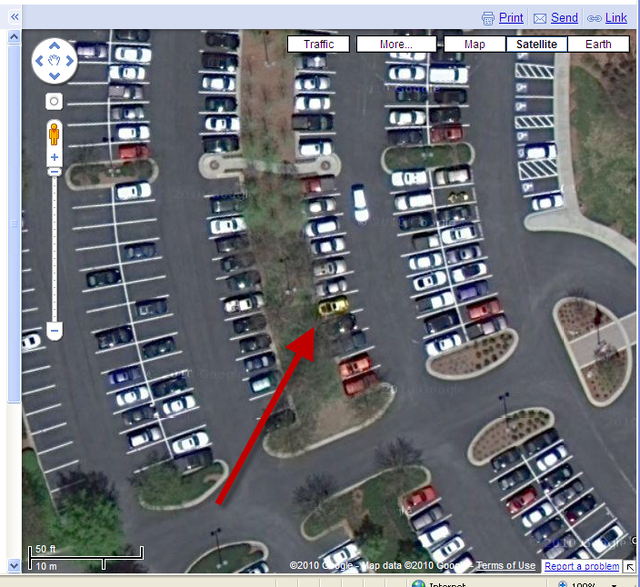Open the More... layers dropdown
640x587 pixels.
(396, 44)
